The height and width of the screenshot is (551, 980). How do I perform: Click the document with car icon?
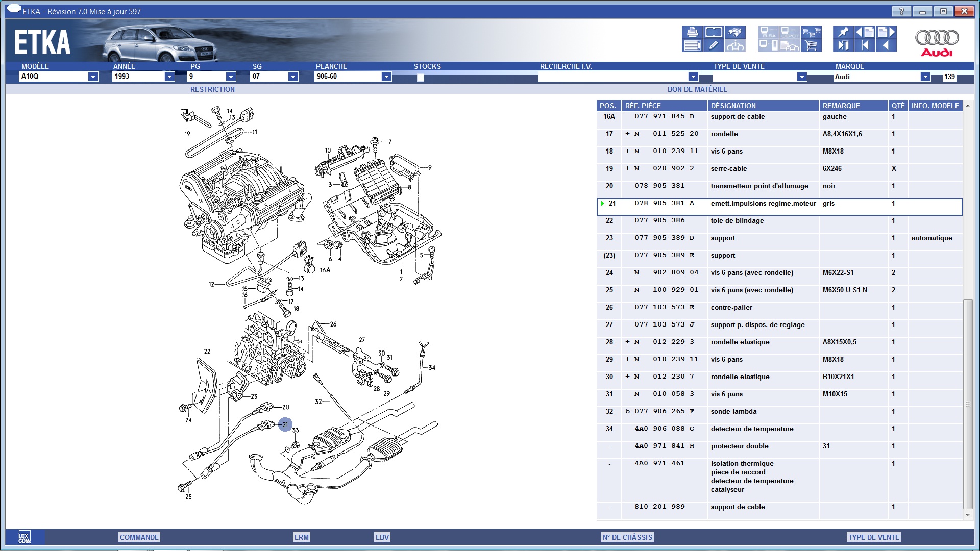[x=790, y=45]
